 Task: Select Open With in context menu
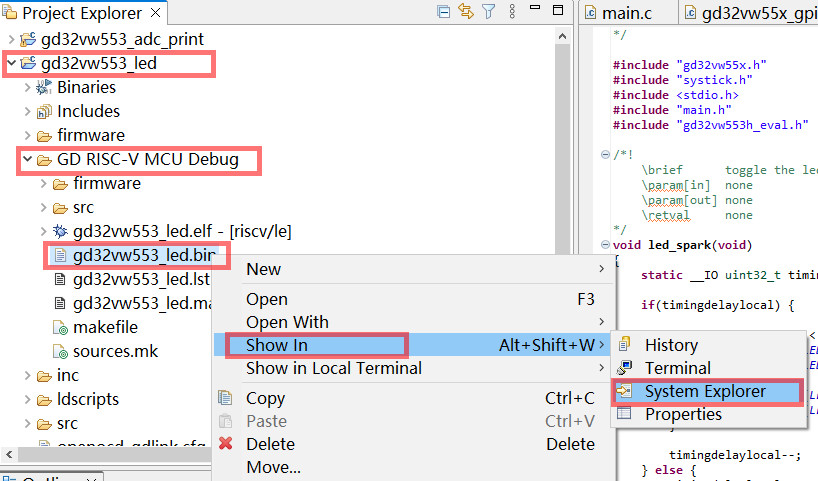point(287,322)
